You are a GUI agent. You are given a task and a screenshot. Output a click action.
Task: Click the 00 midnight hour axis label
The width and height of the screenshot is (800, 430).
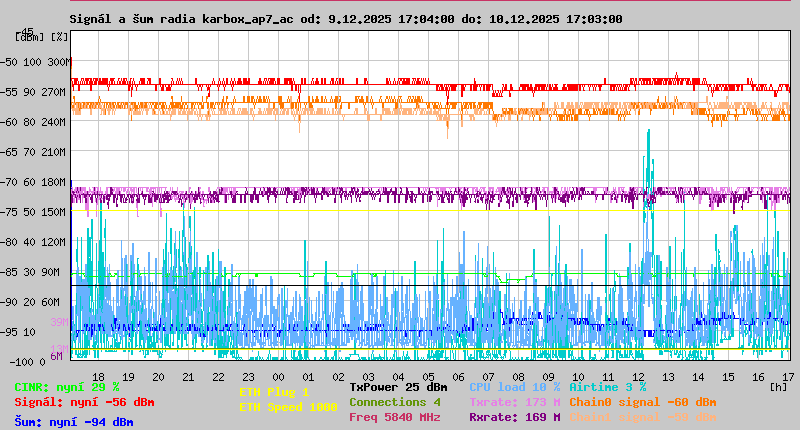tap(279, 377)
